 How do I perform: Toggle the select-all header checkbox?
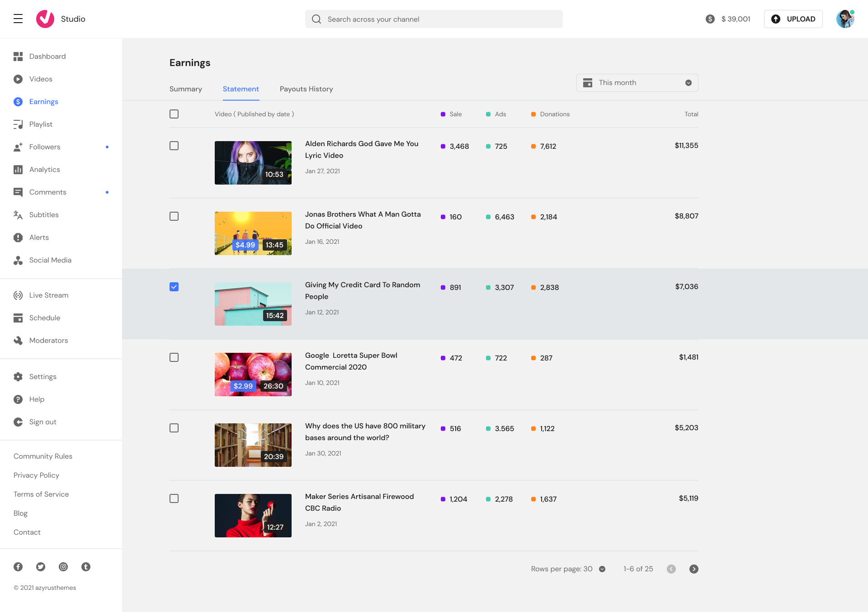click(x=174, y=114)
